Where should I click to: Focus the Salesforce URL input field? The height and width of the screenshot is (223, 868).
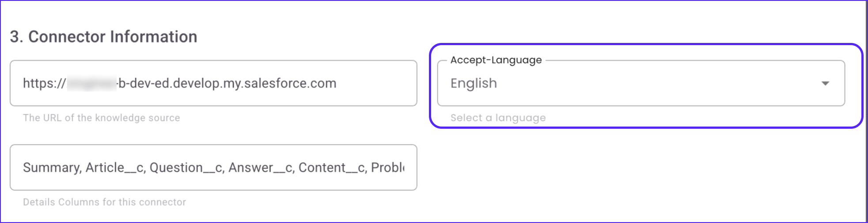375,83
